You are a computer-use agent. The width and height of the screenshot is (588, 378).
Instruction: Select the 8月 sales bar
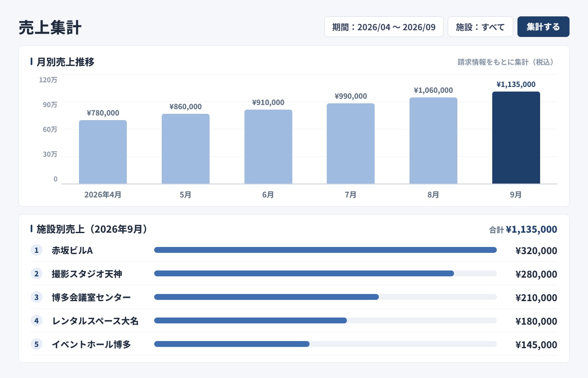(433, 141)
